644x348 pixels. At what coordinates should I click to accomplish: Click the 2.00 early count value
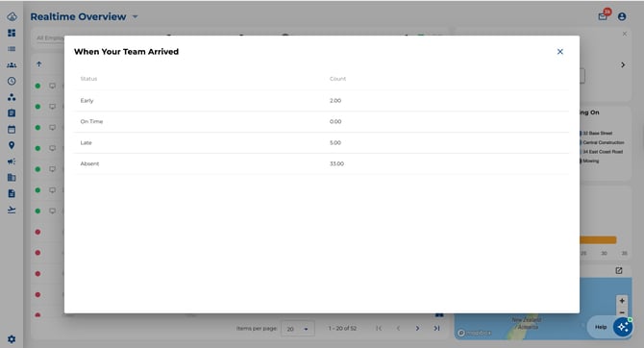335,101
